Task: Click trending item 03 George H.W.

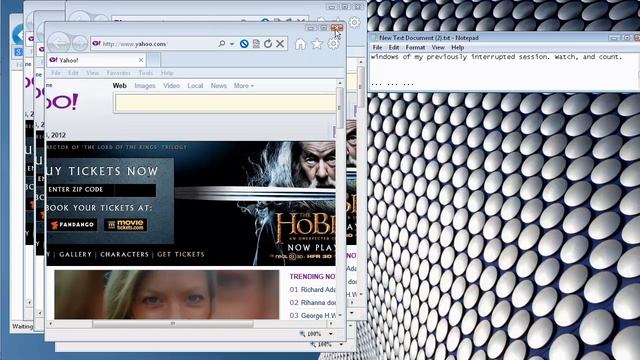Action: pos(313,316)
